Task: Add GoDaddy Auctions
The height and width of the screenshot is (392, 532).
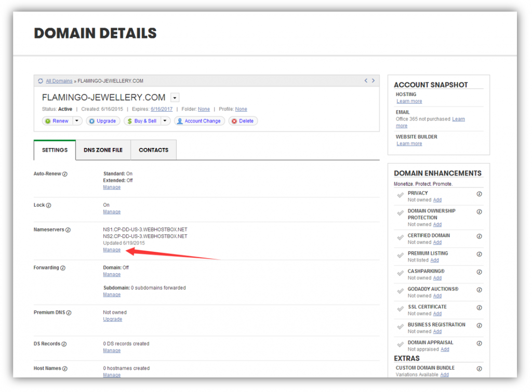Action: tap(437, 296)
